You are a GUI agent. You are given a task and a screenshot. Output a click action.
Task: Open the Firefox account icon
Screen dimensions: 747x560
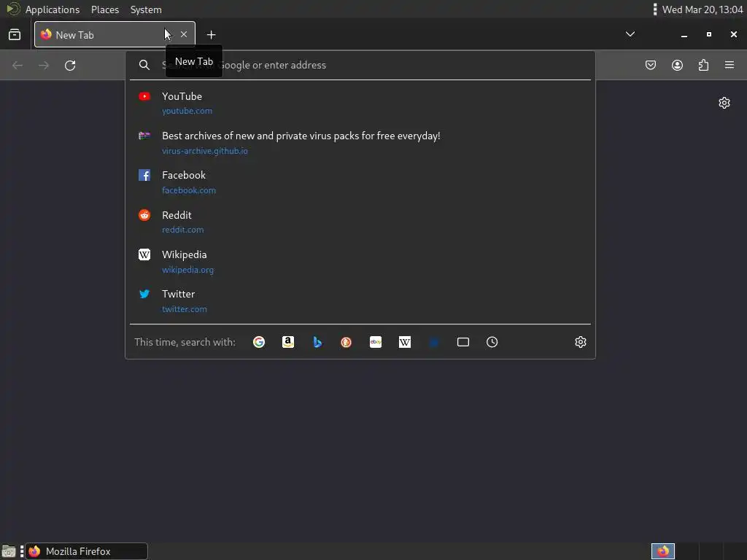[677, 65]
